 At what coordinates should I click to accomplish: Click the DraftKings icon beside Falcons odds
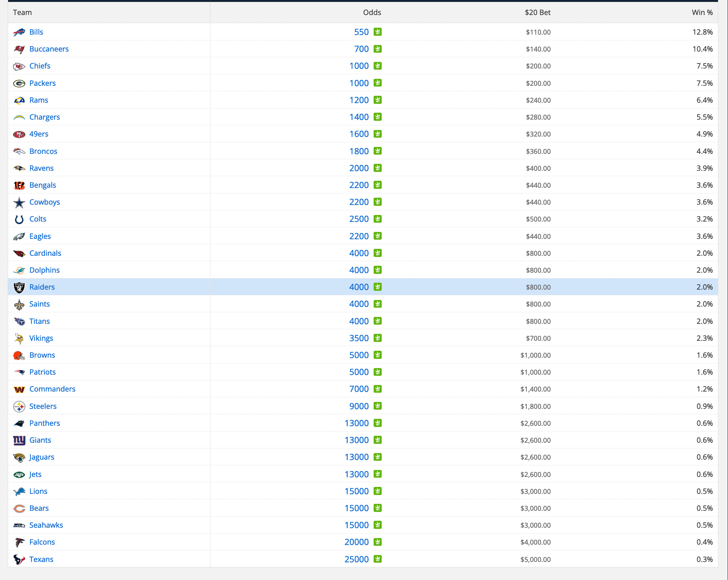378,542
